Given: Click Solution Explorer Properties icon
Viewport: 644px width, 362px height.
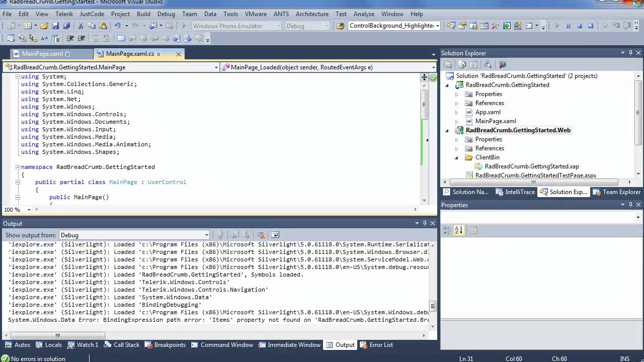Looking at the screenshot, I should pos(448,64).
